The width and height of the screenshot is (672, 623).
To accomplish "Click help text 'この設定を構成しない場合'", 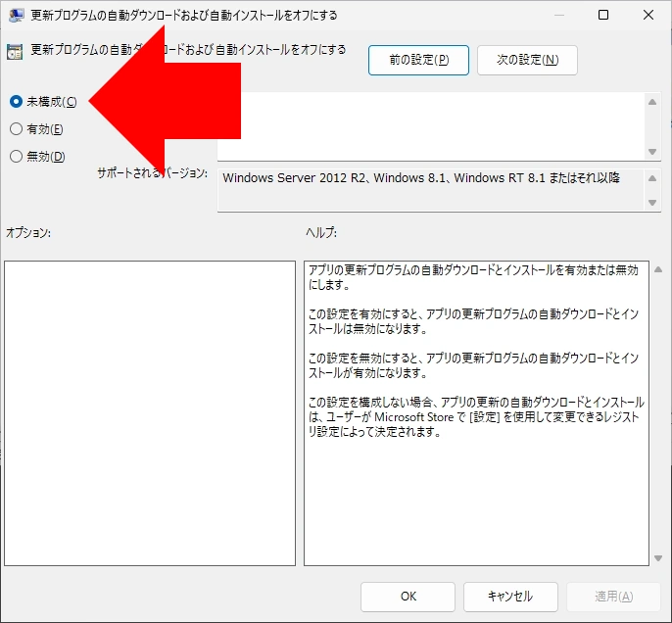I will (x=370, y=402).
